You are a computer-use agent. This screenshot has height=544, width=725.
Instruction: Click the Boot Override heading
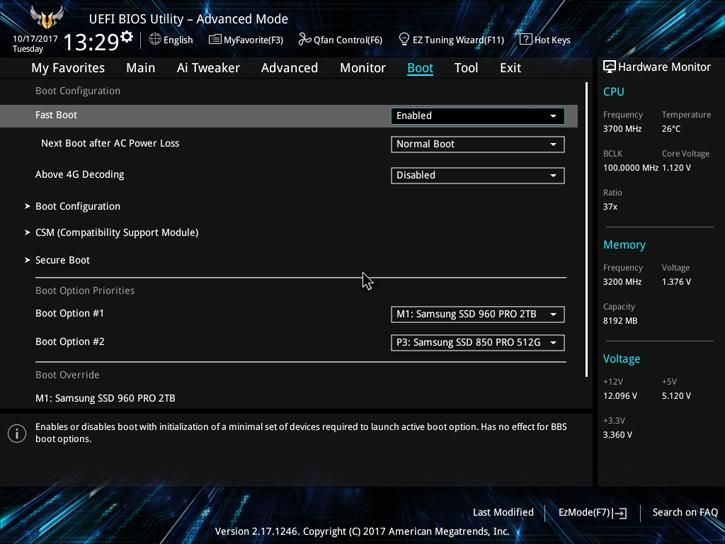pyautogui.click(x=67, y=374)
